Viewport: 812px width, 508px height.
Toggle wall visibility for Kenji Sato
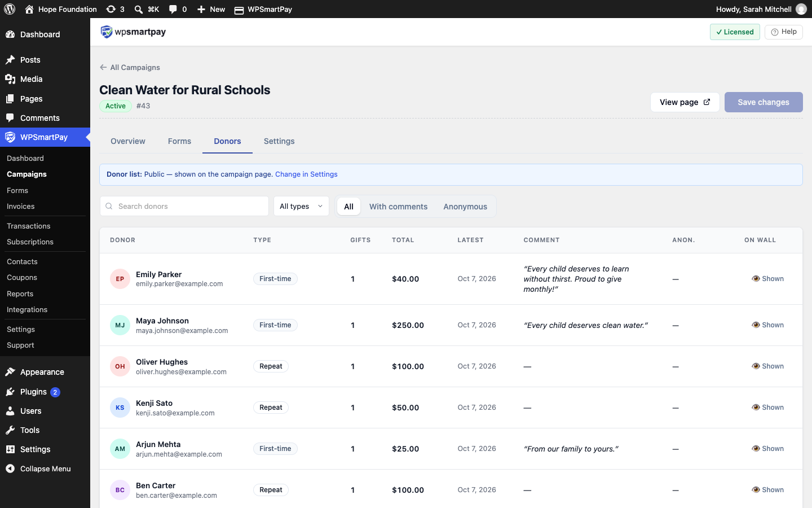coord(768,408)
